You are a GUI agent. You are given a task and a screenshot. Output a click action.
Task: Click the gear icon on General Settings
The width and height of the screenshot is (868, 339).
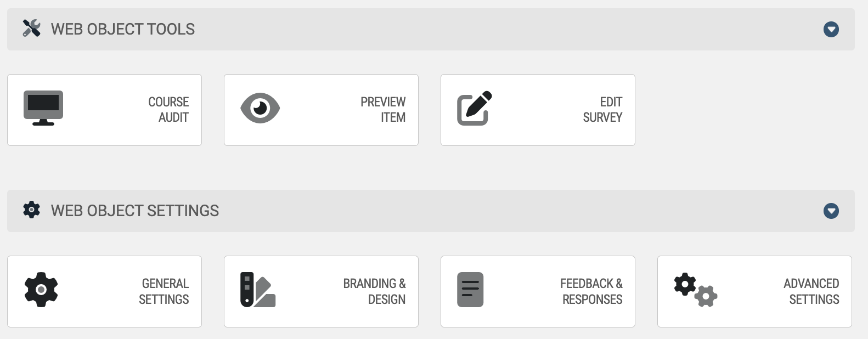[41, 290]
